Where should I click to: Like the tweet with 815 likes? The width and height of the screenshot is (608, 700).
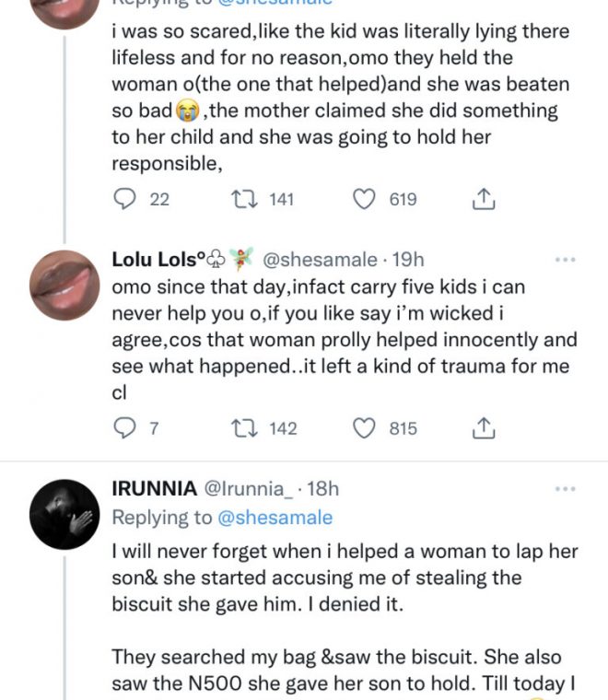click(x=366, y=428)
